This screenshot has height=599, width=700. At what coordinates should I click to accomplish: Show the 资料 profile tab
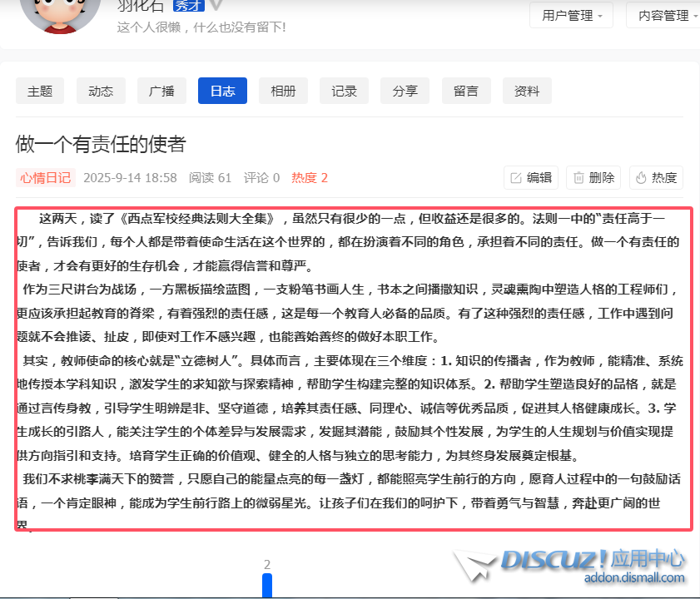coord(527,91)
